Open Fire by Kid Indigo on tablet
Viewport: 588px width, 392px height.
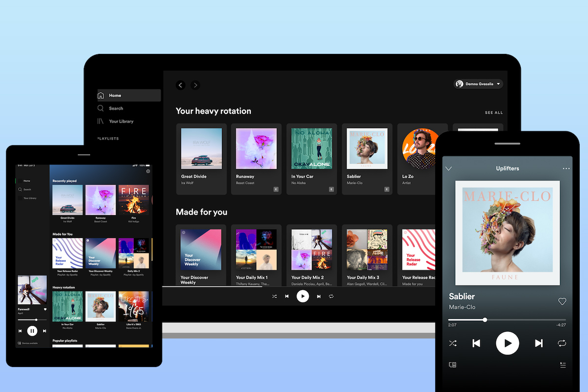point(133,203)
